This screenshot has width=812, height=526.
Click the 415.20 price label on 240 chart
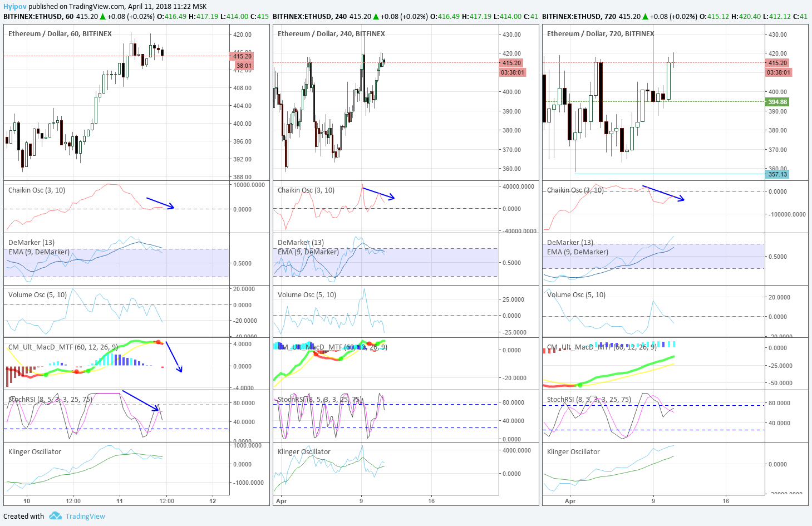click(511, 63)
